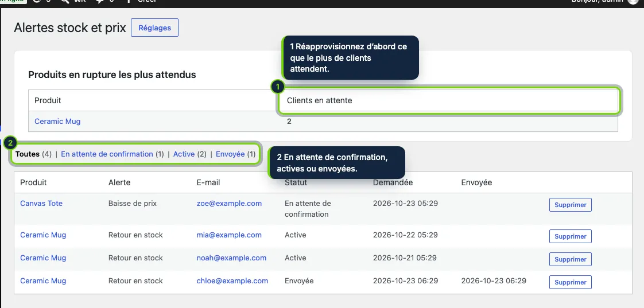Open Ceramic Mug in mia@example.com row
This screenshot has width=644, height=308.
click(x=43, y=235)
